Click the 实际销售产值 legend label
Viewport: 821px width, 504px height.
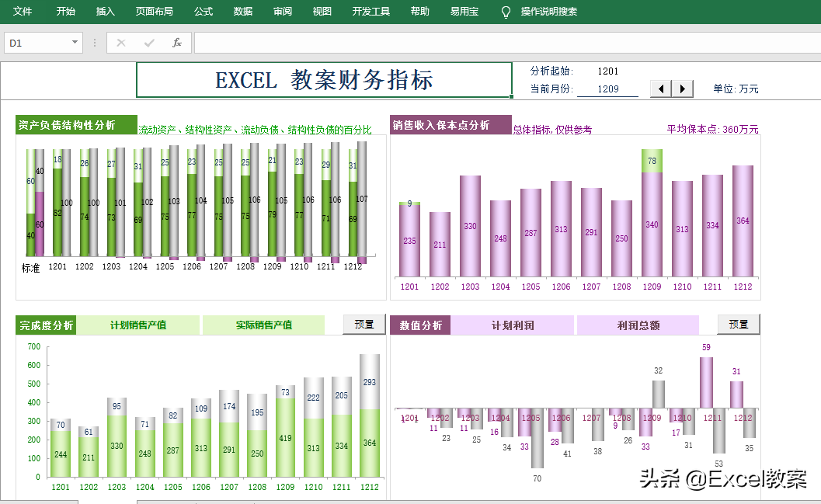click(264, 325)
